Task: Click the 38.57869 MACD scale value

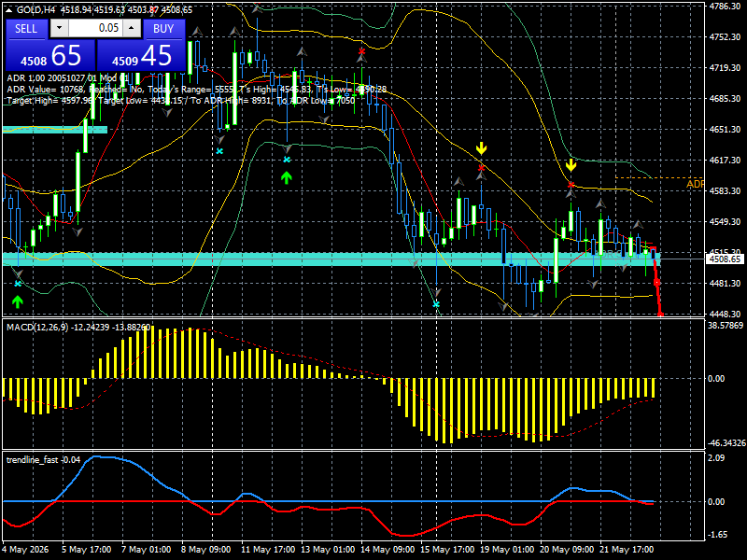Action: [x=726, y=326]
